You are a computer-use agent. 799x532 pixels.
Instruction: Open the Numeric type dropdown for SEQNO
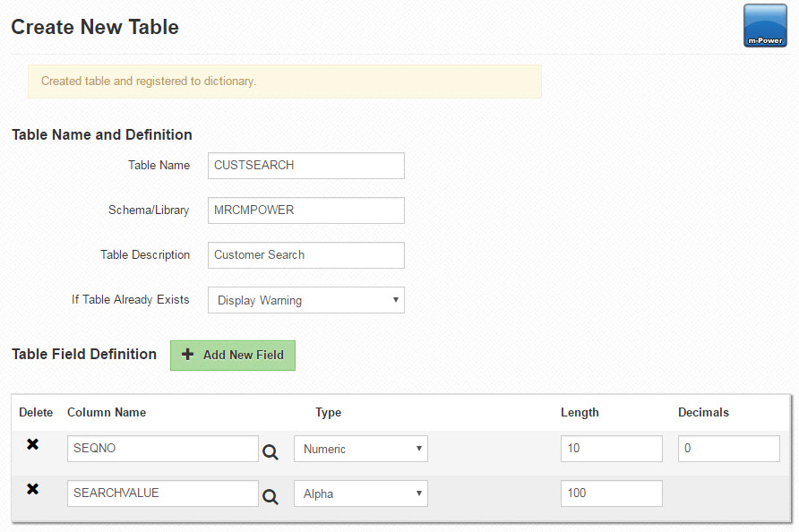tap(360, 449)
